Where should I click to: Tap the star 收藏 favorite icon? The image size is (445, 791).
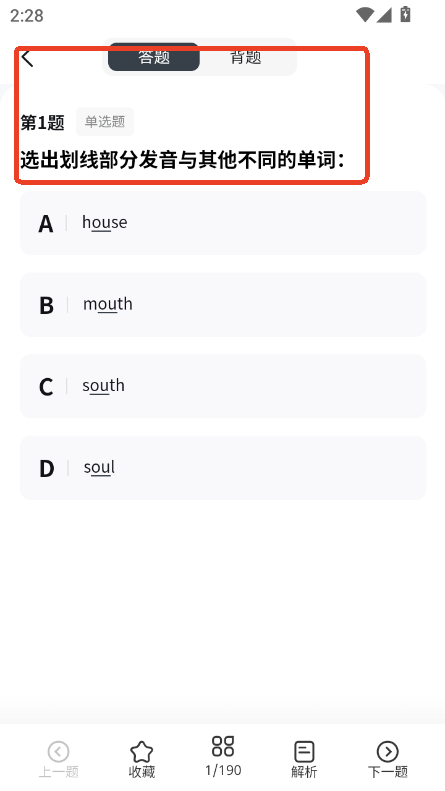click(141, 752)
